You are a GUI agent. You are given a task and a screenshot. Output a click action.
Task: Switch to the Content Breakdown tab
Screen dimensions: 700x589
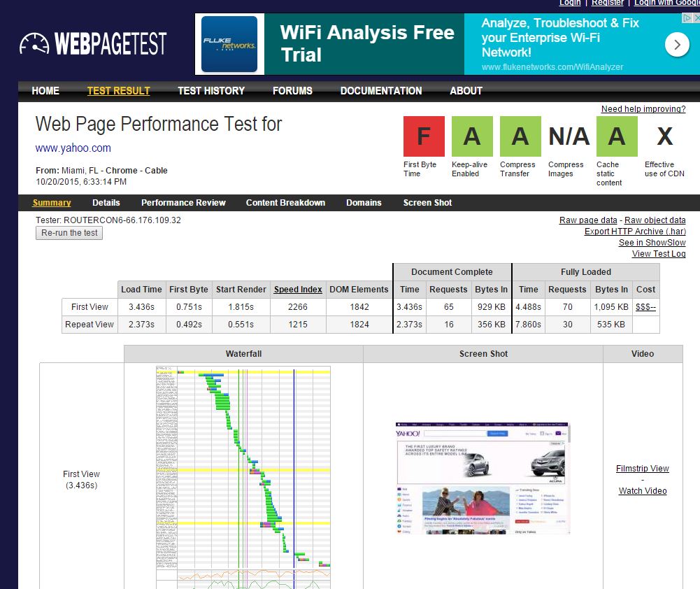tap(285, 203)
